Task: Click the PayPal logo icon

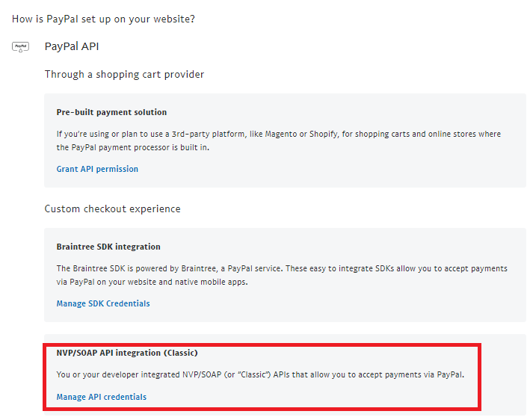Action: click(20, 47)
